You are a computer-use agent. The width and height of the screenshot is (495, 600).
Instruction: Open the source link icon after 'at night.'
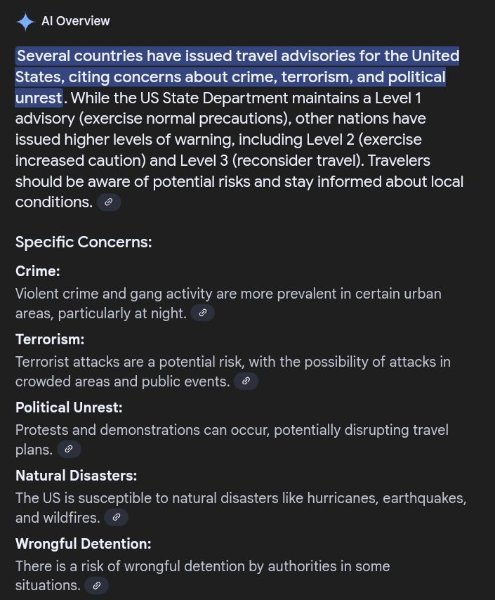click(x=203, y=313)
